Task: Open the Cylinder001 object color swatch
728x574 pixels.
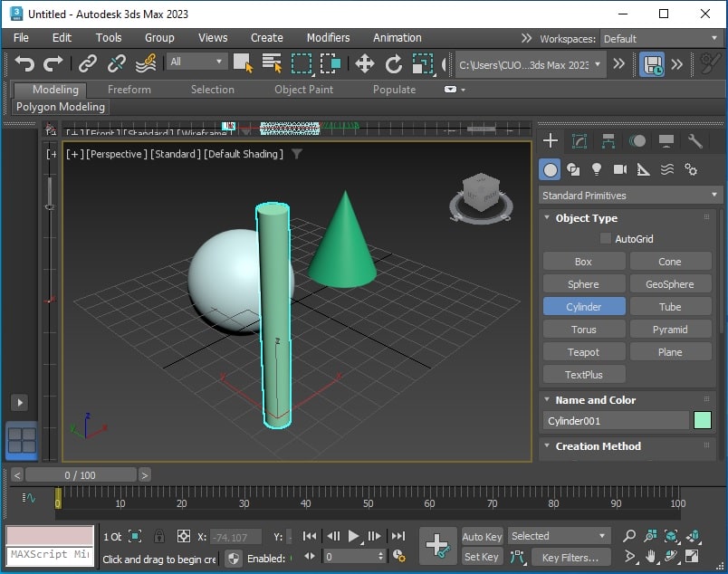Action: coord(702,421)
